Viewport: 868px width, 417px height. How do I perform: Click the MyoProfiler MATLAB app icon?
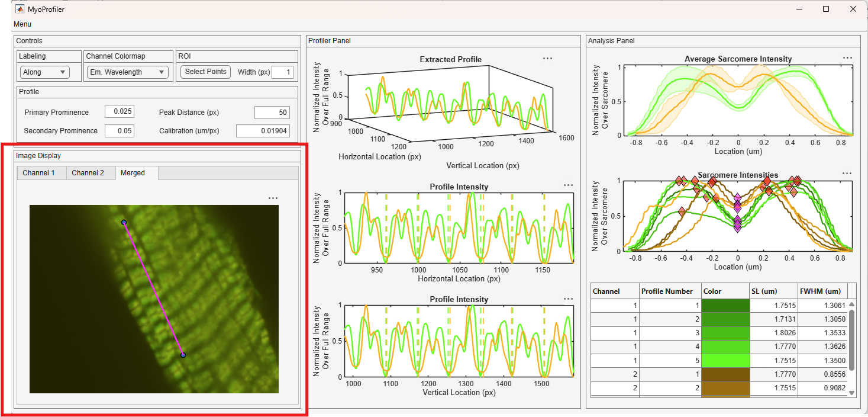pos(20,9)
